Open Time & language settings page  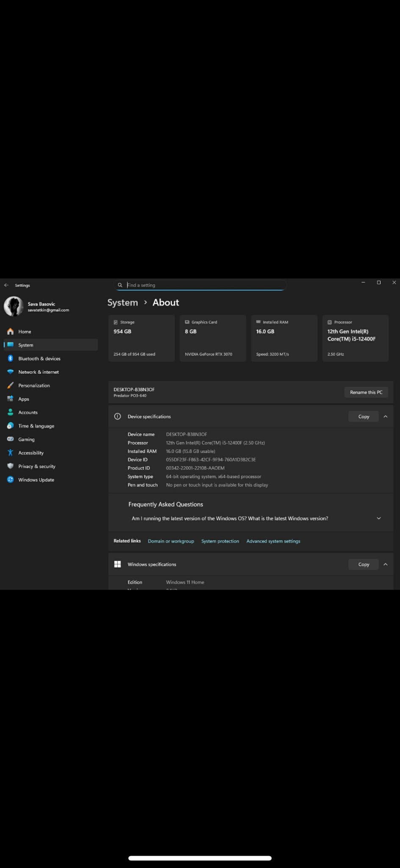point(36,426)
